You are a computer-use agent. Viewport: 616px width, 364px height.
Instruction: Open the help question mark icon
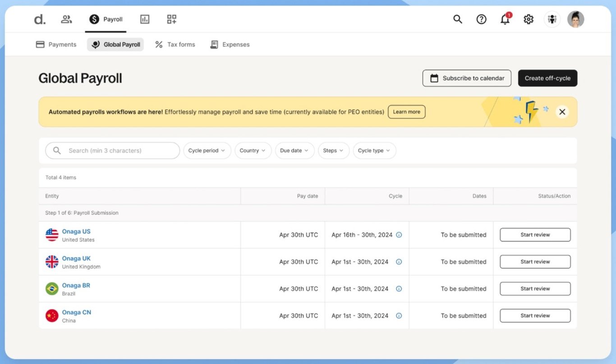click(481, 19)
